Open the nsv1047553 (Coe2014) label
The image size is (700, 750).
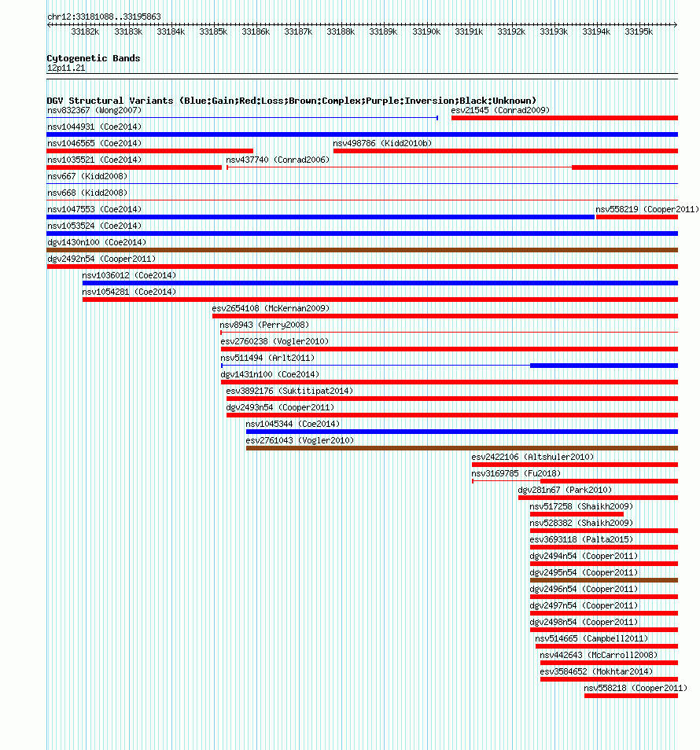[94, 209]
